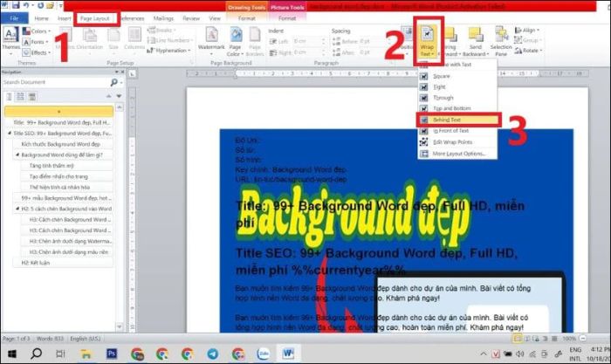Open the Hyphenation dropdown
Image resolution: width=611 pixels, height=364 pixels.
point(169,51)
